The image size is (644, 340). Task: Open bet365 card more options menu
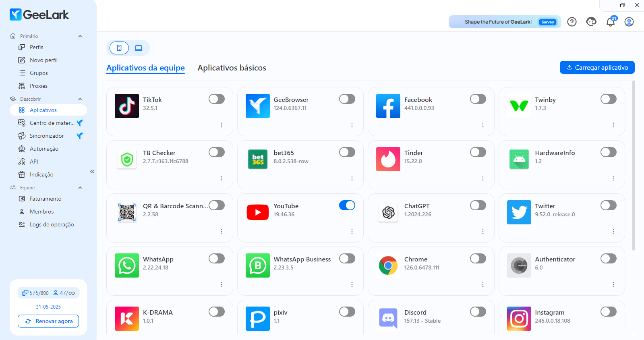352,178
